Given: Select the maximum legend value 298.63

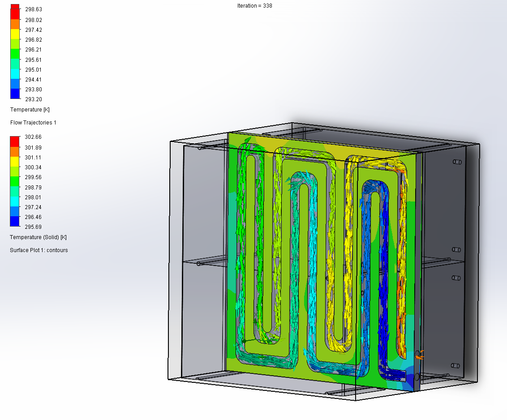Looking at the screenshot, I should [34, 9].
